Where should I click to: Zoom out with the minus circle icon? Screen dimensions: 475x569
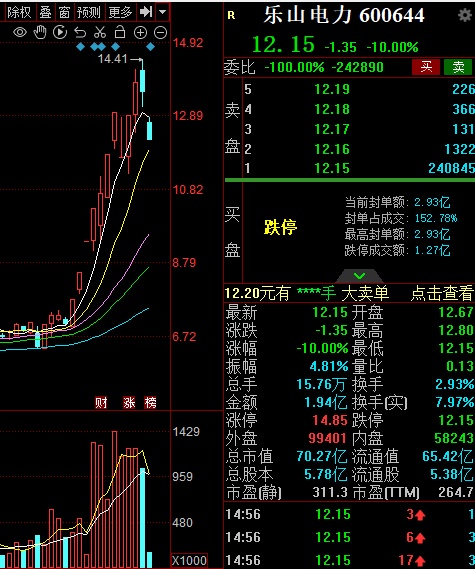pyautogui.click(x=160, y=33)
